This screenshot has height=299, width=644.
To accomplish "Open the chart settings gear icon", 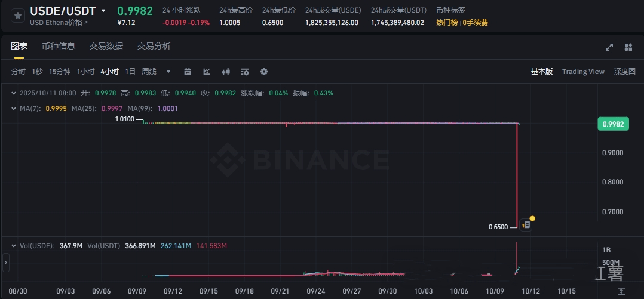I will tap(264, 72).
